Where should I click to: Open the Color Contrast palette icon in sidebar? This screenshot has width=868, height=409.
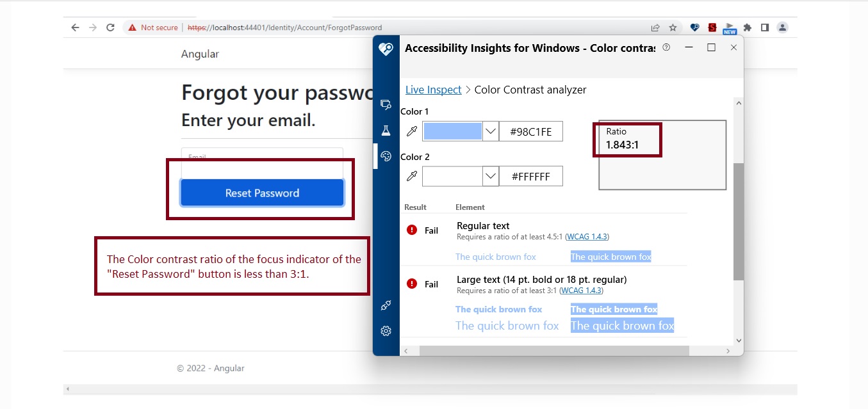coord(386,156)
